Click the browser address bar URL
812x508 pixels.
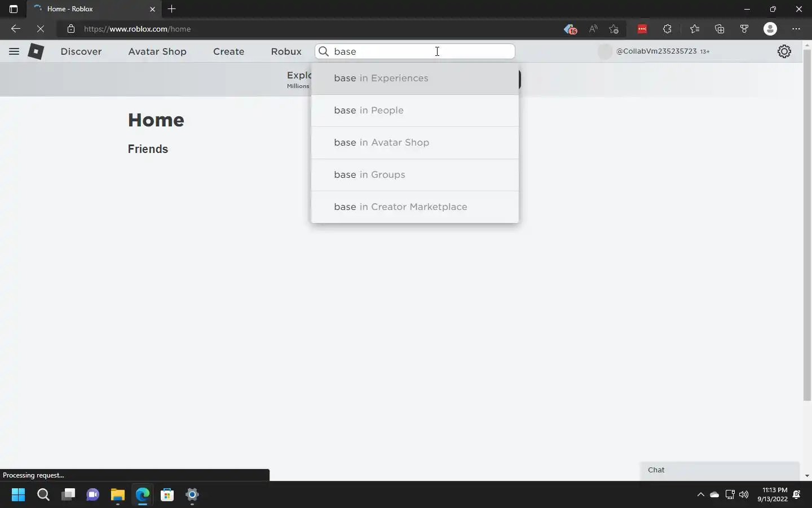click(138, 29)
